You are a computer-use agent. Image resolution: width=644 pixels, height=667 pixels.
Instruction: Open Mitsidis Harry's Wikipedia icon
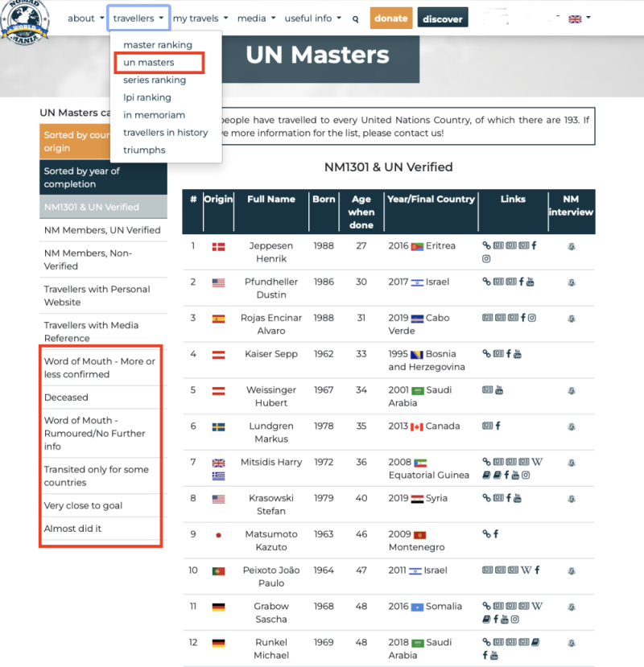(x=537, y=462)
